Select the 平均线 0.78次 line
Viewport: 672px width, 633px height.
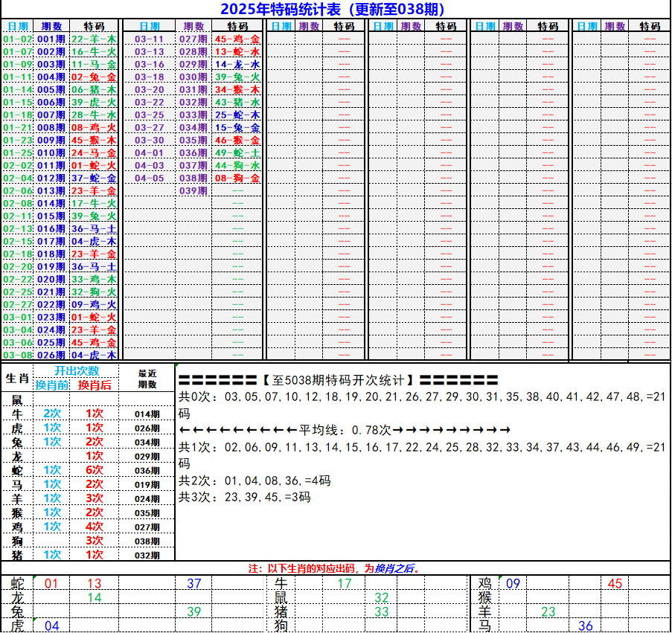345,430
